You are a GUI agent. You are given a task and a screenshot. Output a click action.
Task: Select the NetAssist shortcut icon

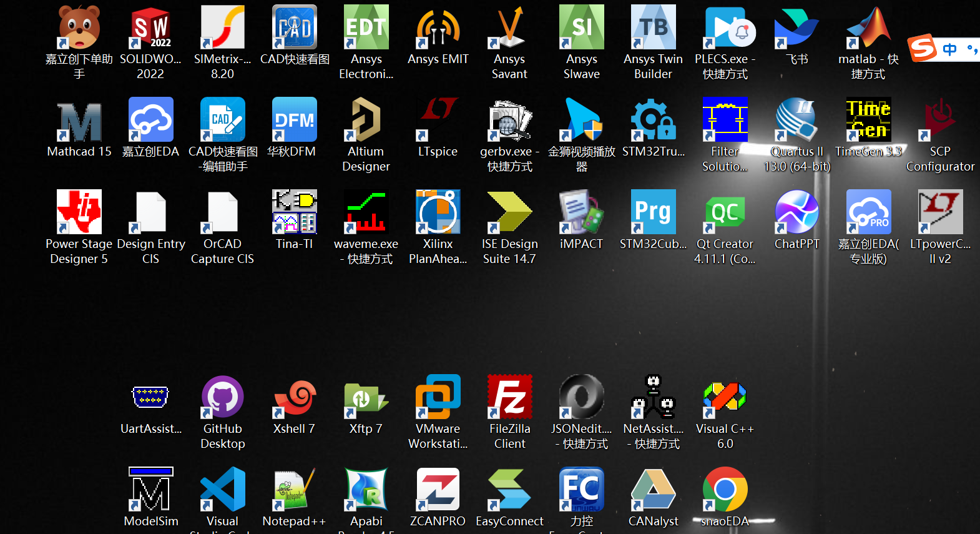653,397
